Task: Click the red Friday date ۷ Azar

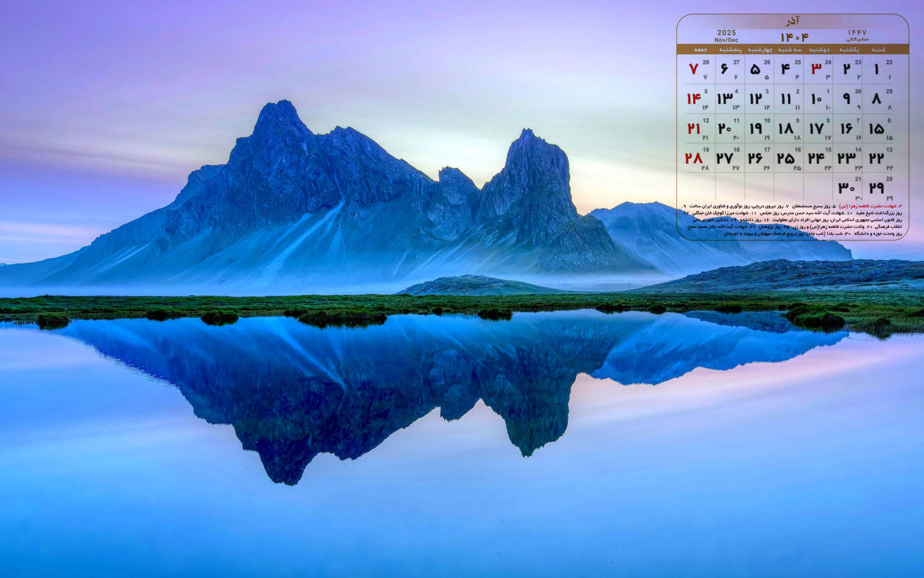Action: (x=694, y=69)
